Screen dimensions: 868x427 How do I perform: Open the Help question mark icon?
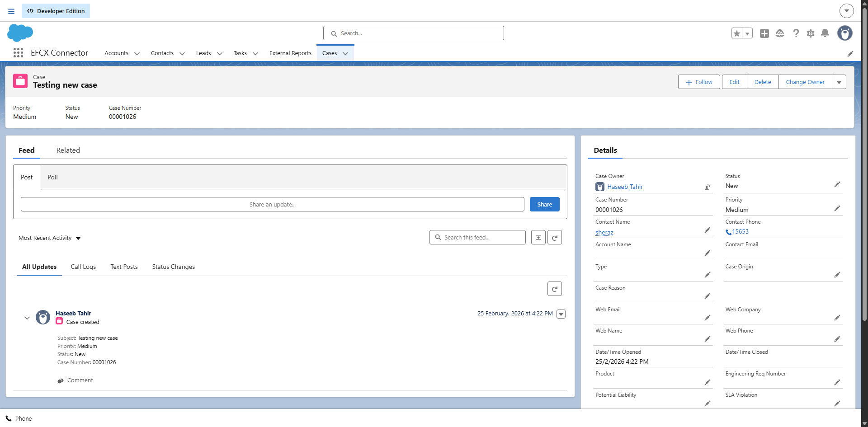pyautogui.click(x=796, y=33)
